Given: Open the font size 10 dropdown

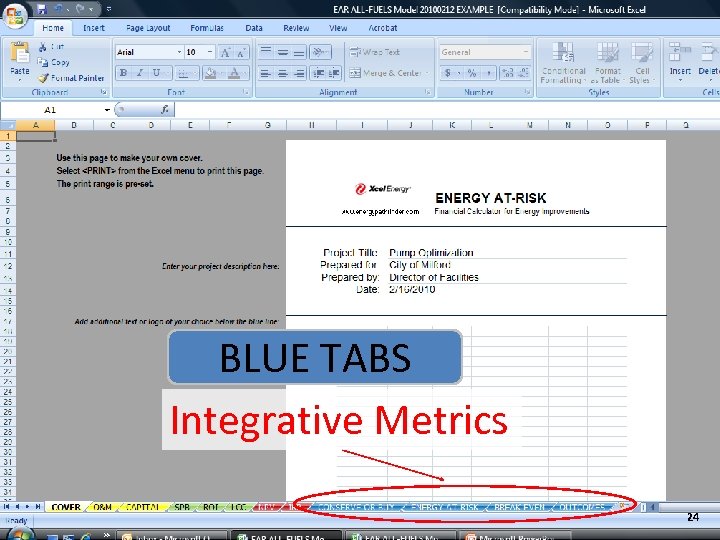Looking at the screenshot, I should click(210, 52).
